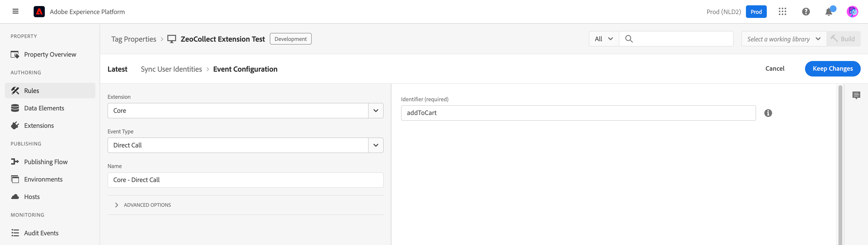Click the Keep Changes button
868x245 pixels.
833,69
